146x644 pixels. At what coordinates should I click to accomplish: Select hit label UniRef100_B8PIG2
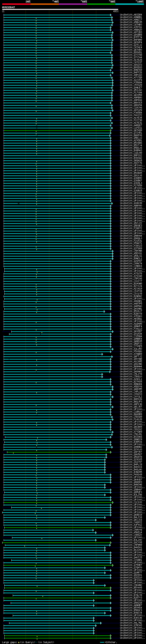click(131, 155)
